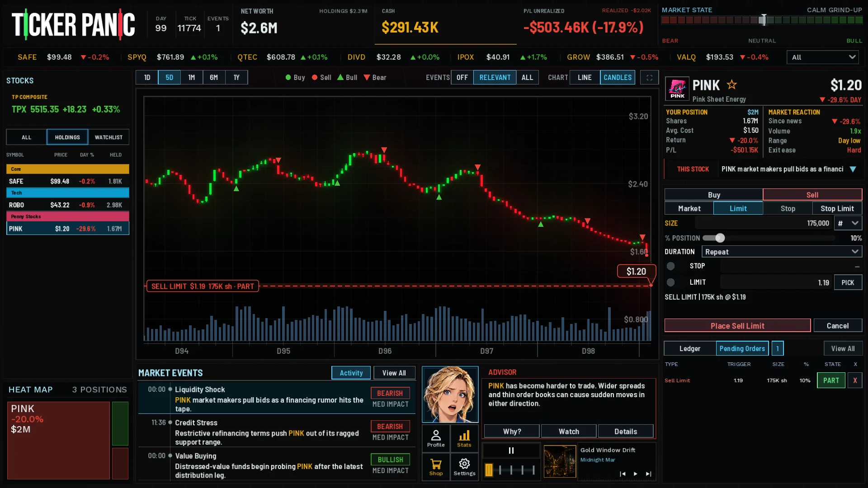Enable the STOP radio button

(x=670, y=266)
